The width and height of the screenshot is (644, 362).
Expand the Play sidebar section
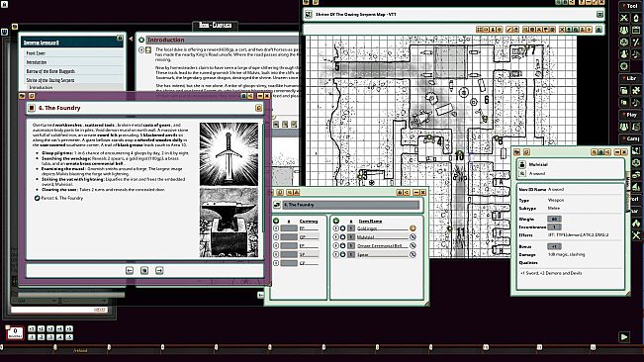(x=630, y=115)
